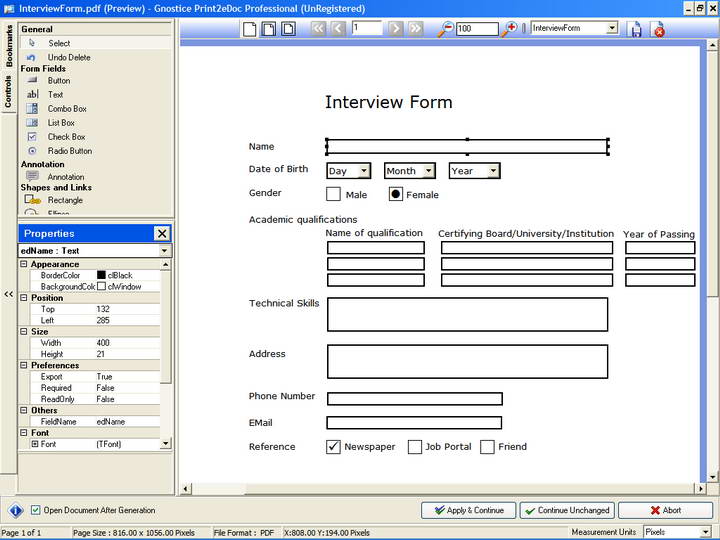
Task: Open the Month dropdown
Action: click(x=428, y=171)
